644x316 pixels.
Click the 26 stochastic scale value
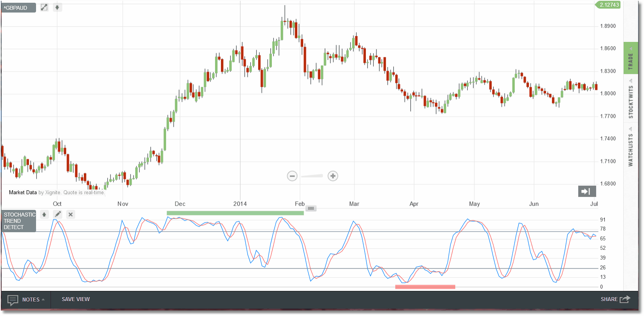click(603, 268)
